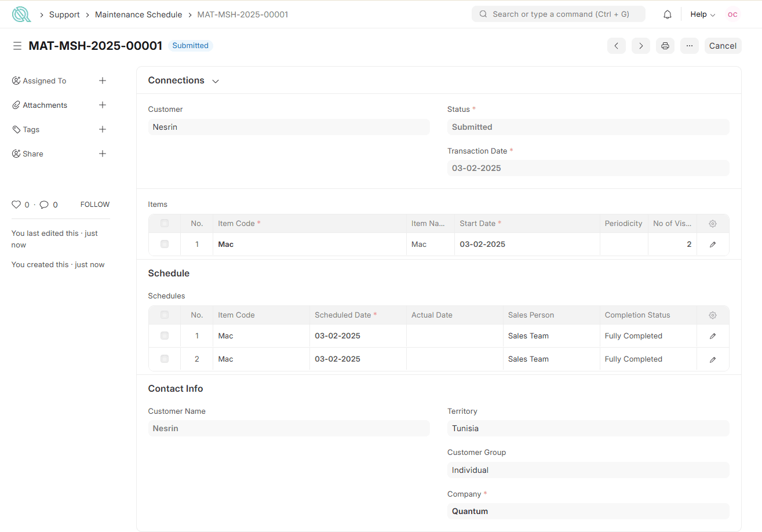Click the Submitted status badge
Image resolution: width=762 pixels, height=532 pixels.
pos(190,46)
